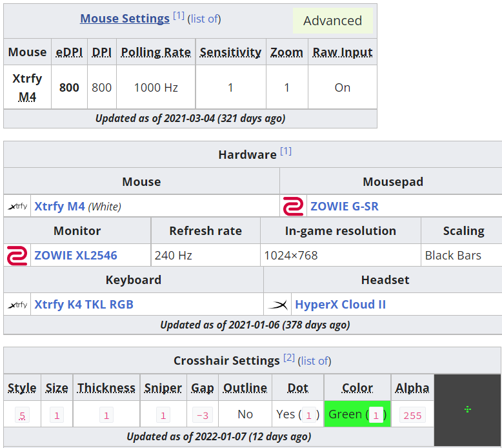Viewport: 502px width, 448px height.
Task: Click the crosshair Color header
Action: (357, 388)
